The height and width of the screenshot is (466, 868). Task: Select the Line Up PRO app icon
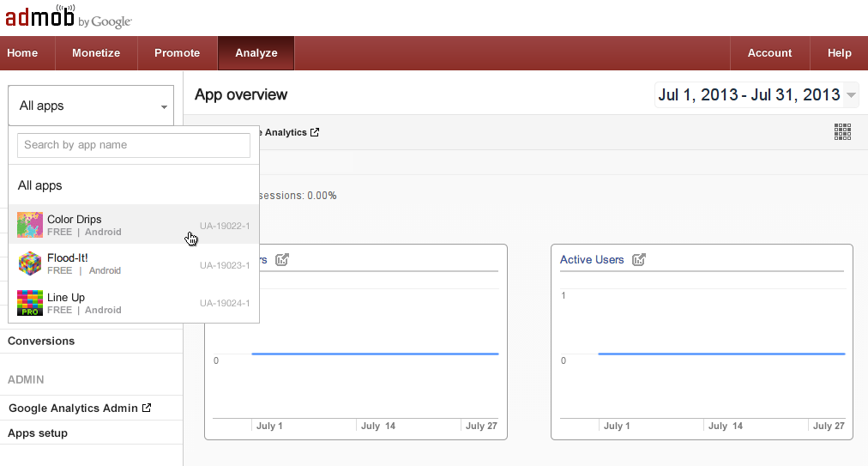click(x=30, y=303)
